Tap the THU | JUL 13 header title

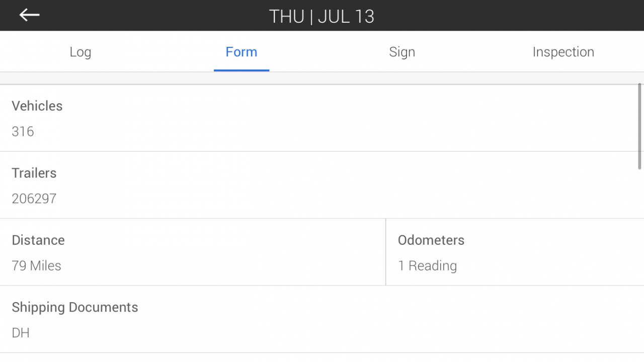click(322, 16)
